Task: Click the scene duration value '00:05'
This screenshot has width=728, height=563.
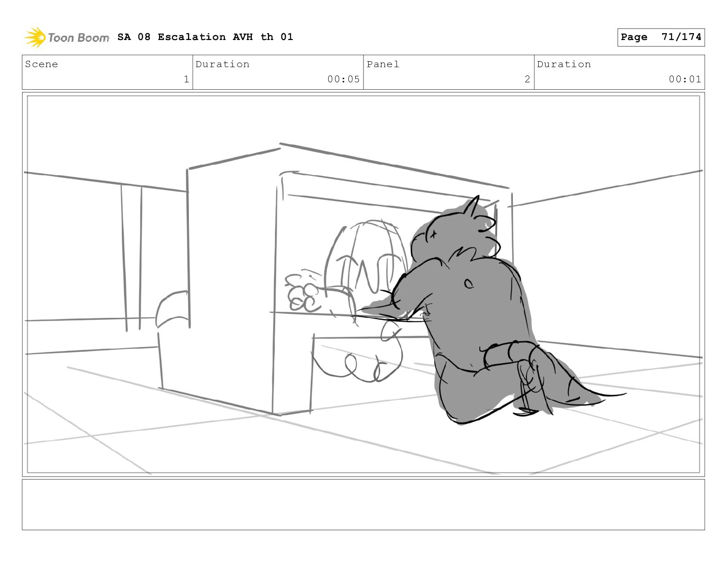Action: click(343, 79)
